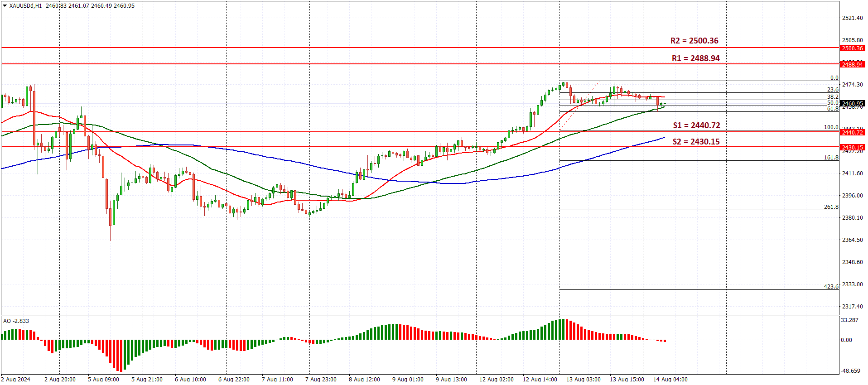The height and width of the screenshot is (385, 868).
Task: Select the S2 = 2430.15 support label
Action: (x=696, y=142)
